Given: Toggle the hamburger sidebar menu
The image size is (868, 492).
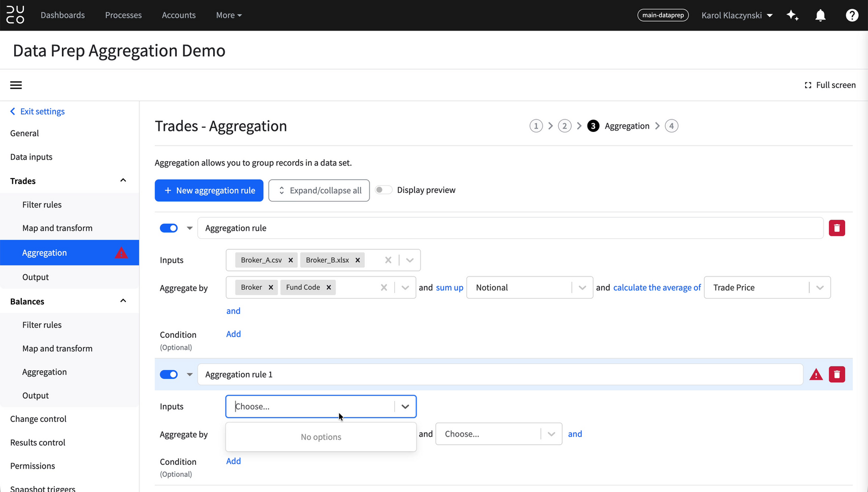Looking at the screenshot, I should [x=16, y=85].
